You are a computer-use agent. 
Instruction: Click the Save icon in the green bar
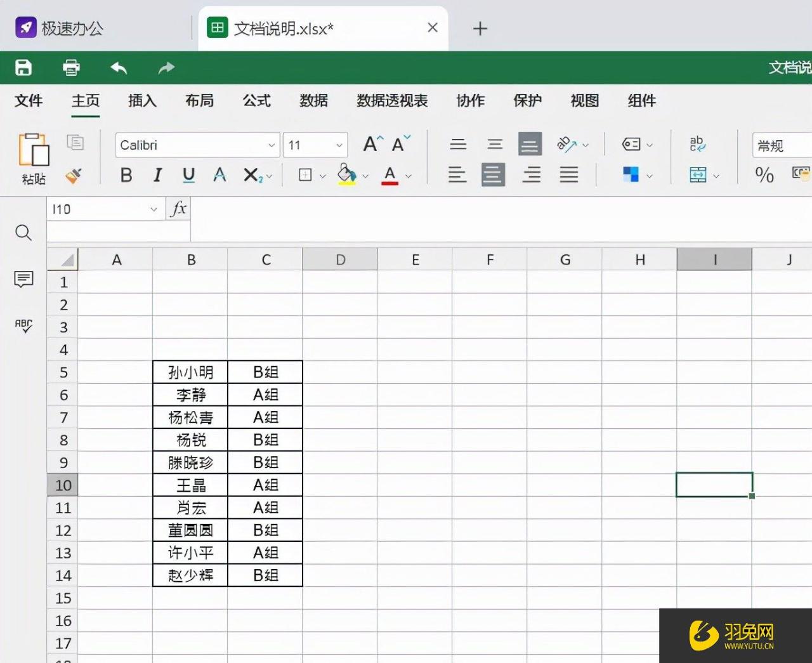point(23,67)
